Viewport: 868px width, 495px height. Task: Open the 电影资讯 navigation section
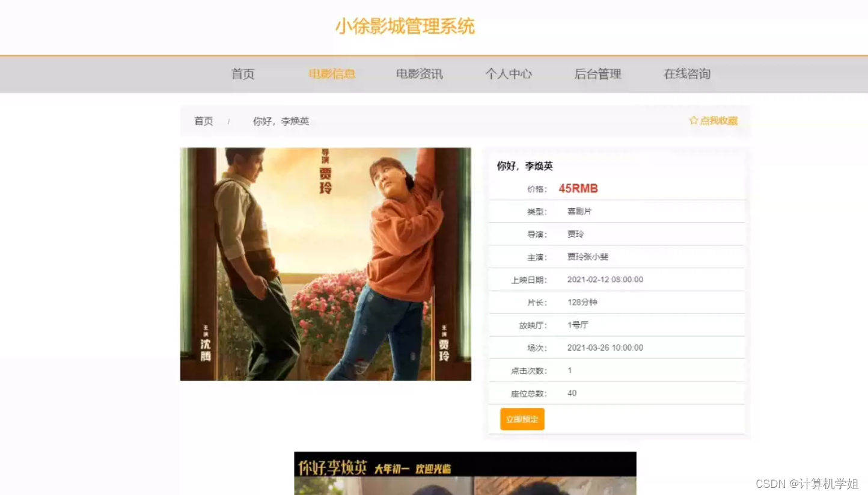(x=419, y=74)
